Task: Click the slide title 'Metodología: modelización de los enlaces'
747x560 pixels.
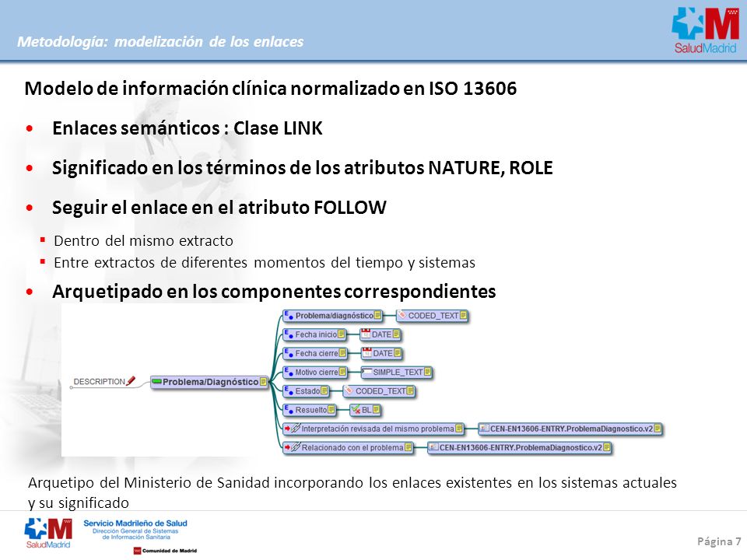Action: 160,42
